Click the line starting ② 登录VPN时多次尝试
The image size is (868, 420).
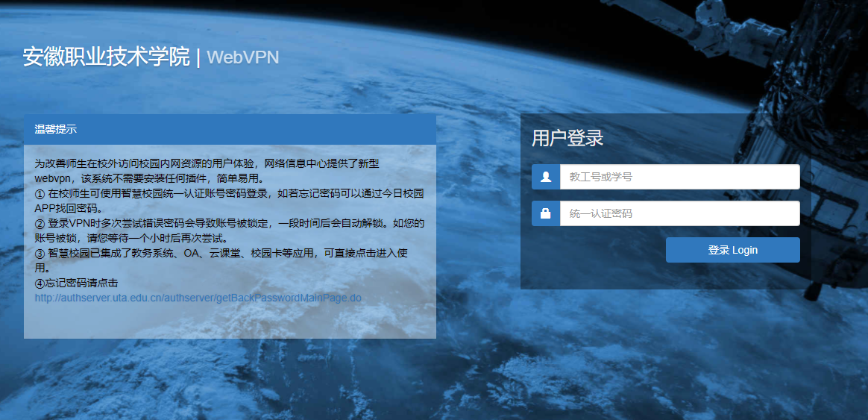[x=229, y=223]
